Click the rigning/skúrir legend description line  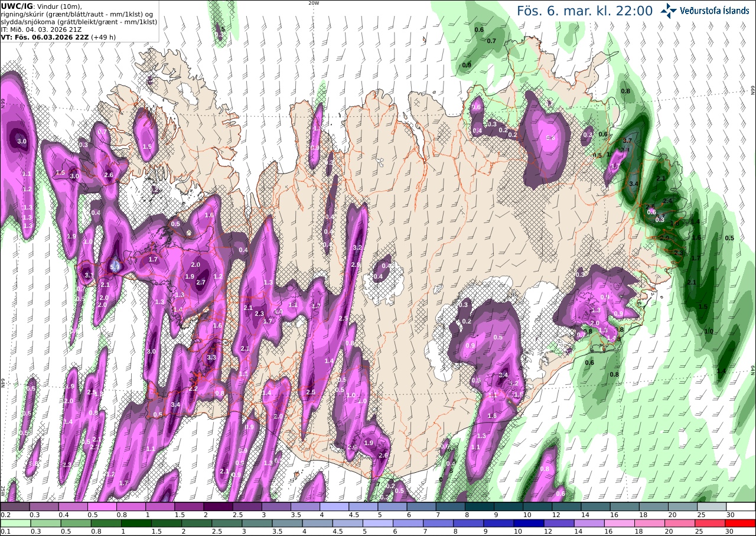click(78, 14)
